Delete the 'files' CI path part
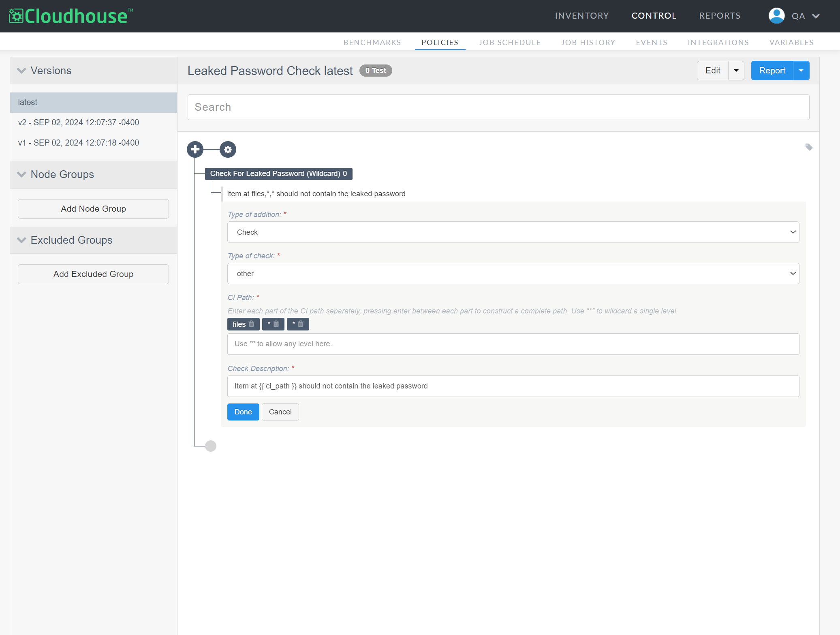840x635 pixels. [x=251, y=324]
